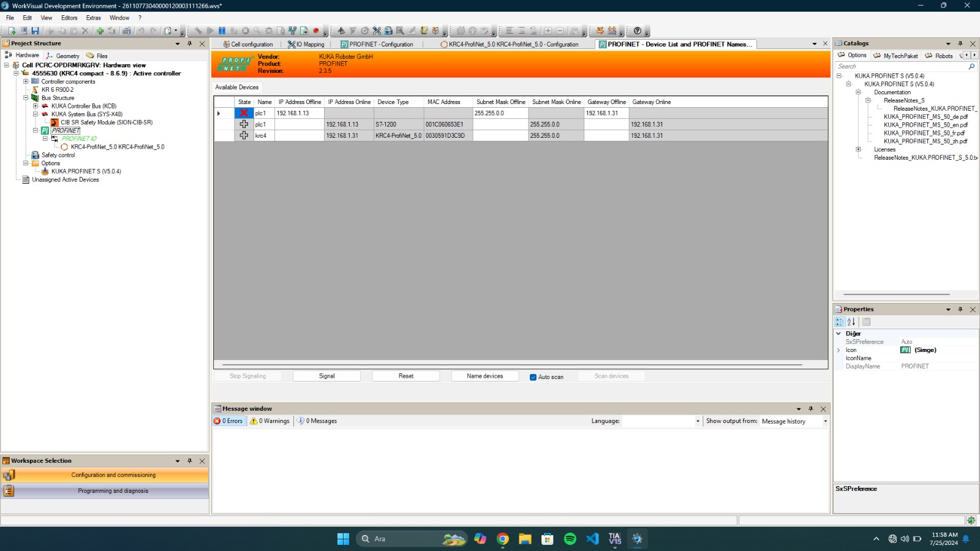The width and height of the screenshot is (980, 551).
Task: Click the New project toolbar icon
Action: [x=12, y=31]
